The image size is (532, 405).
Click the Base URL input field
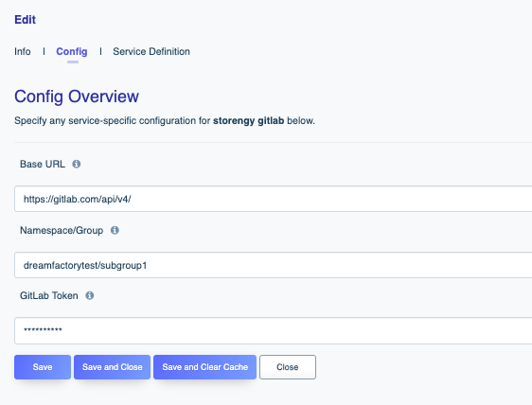(x=274, y=199)
